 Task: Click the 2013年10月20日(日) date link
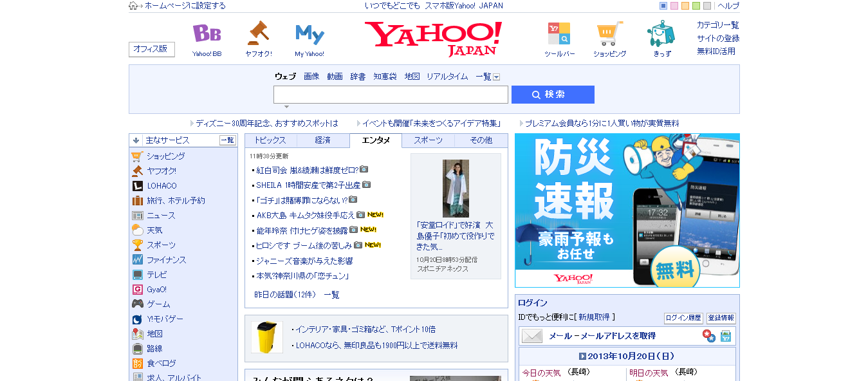coord(631,357)
